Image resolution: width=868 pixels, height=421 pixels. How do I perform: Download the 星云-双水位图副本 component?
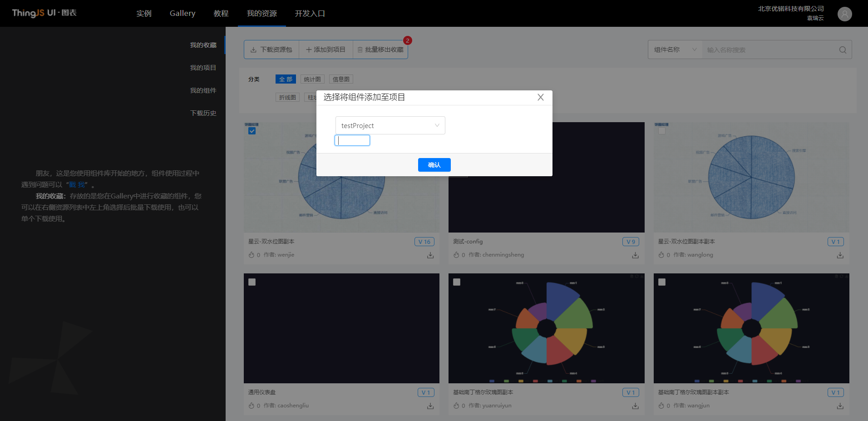click(430, 255)
